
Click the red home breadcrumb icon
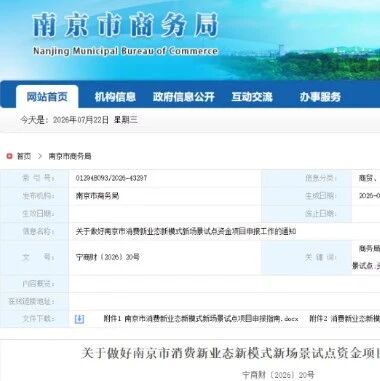9,156
